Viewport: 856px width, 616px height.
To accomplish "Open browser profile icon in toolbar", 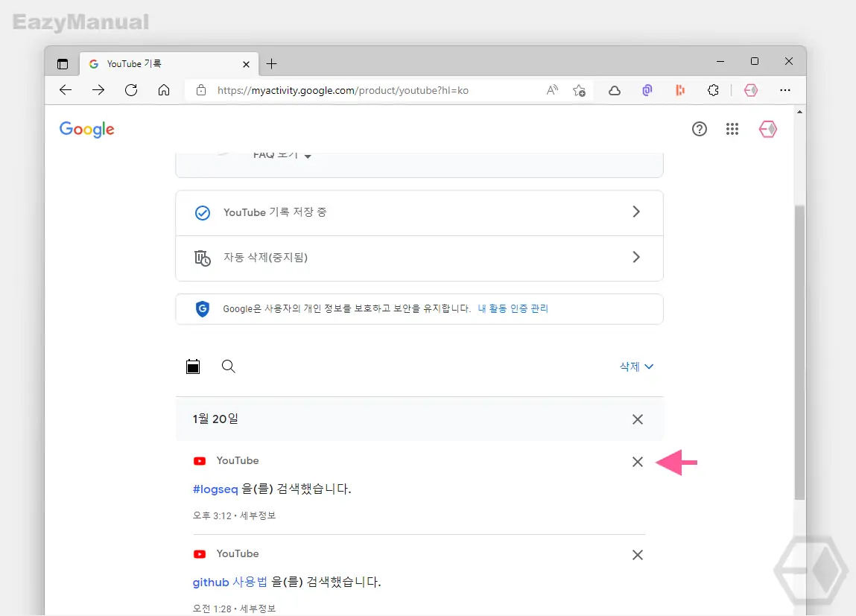I will 751,90.
